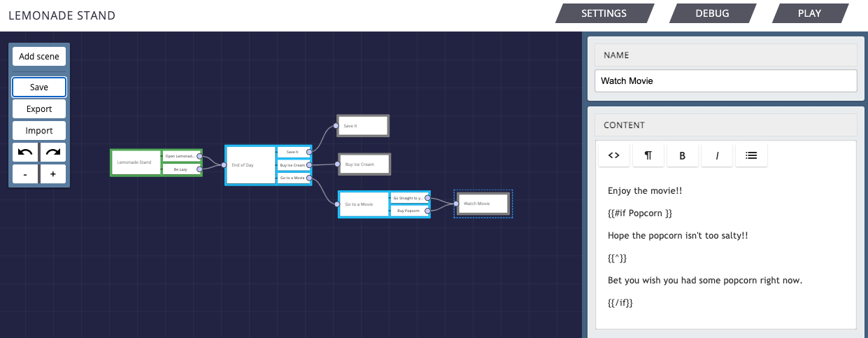Viewport: 868px width, 338px height.
Task: Click the '{{^}}' else line
Action: point(618,258)
